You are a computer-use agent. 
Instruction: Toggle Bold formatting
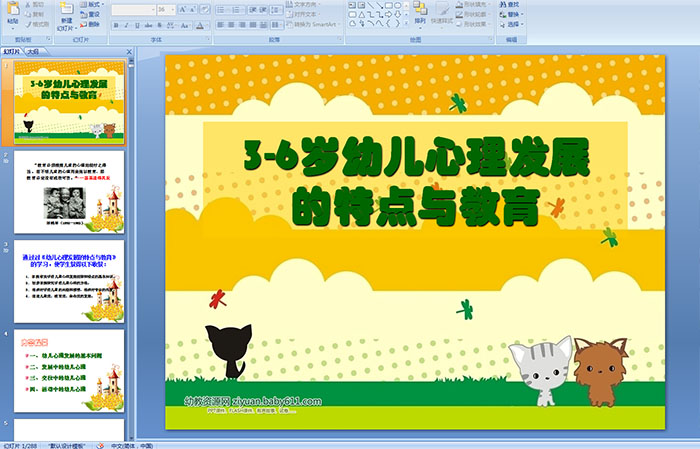pyautogui.click(x=116, y=25)
